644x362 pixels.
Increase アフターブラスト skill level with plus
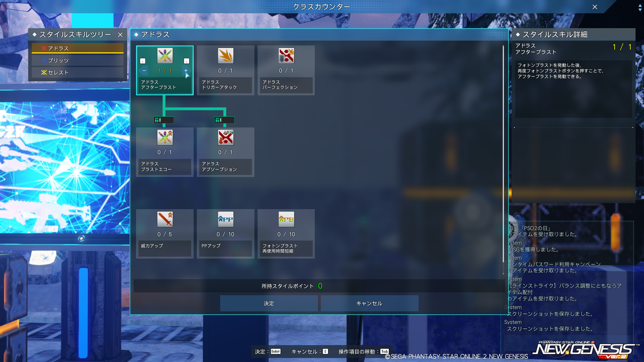click(x=186, y=71)
